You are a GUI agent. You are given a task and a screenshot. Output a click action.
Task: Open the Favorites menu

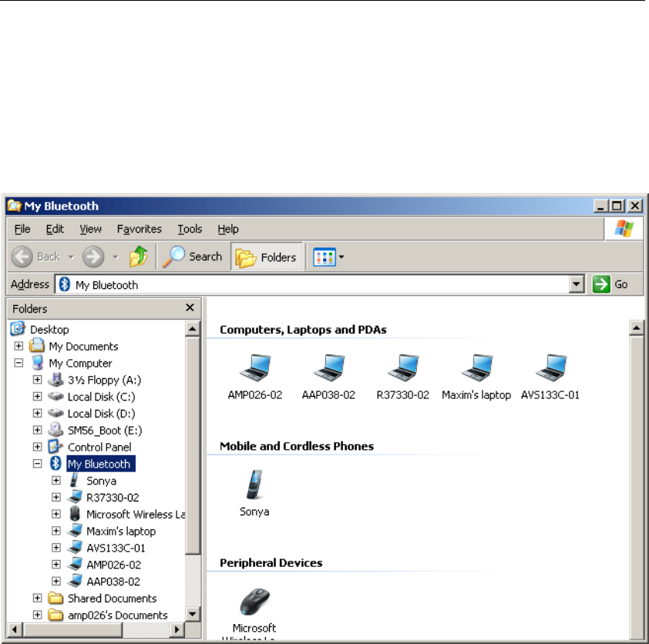tap(139, 229)
